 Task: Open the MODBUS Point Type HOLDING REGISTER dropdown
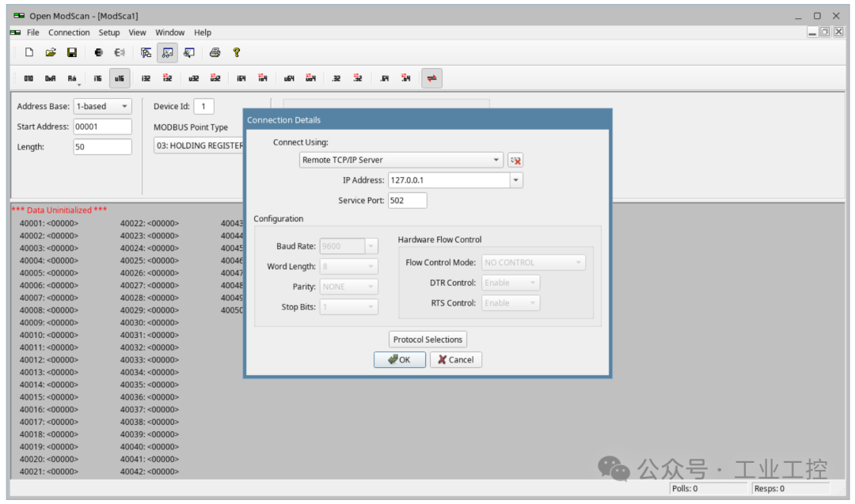[x=199, y=146]
